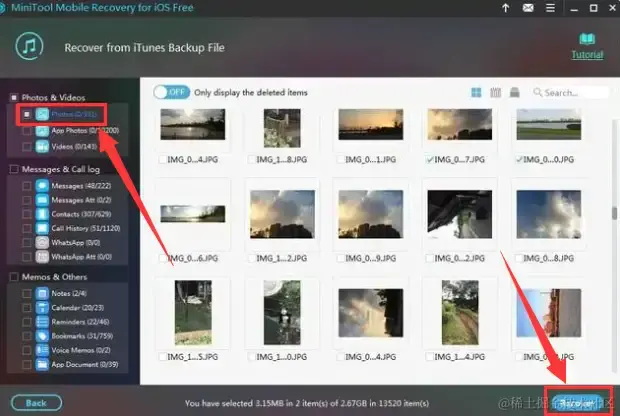
Task: Click the Memos & Others heading
Action: coord(54,277)
